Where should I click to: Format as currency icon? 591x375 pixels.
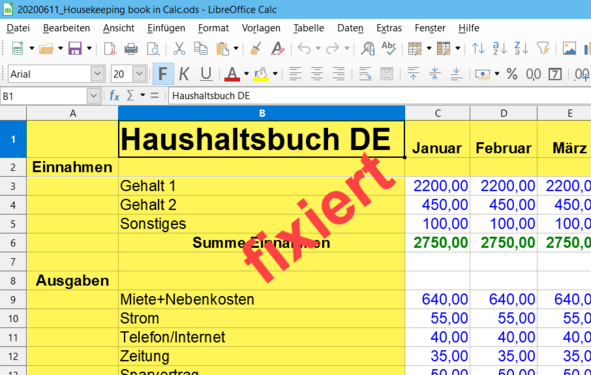pos(482,74)
